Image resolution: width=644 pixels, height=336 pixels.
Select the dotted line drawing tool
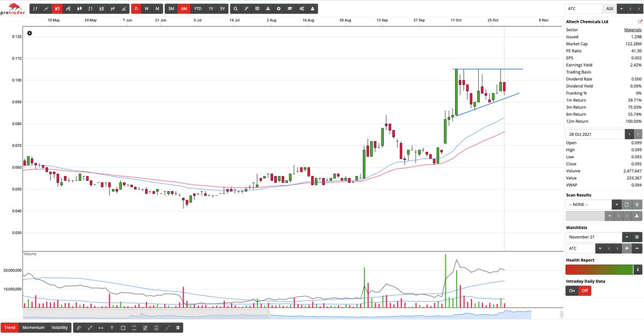tap(167, 327)
